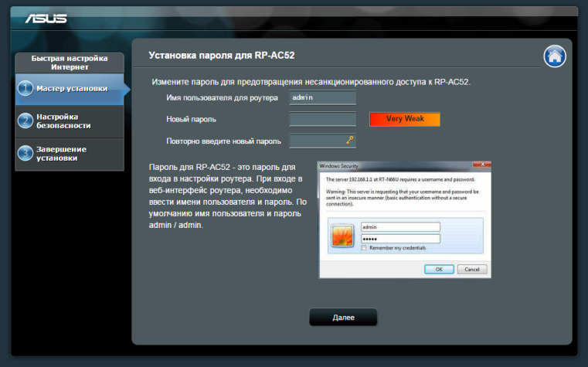Click Быстрая настройка Интернет header
The width and height of the screenshot is (588, 367).
(x=70, y=63)
